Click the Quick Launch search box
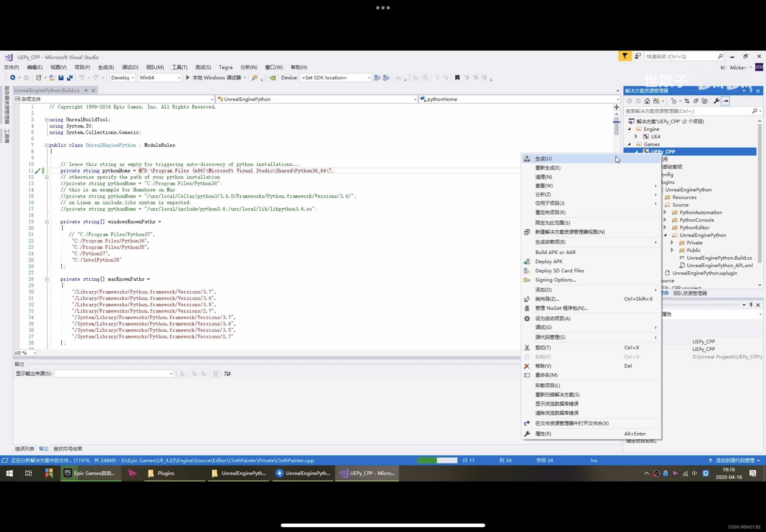766x532 pixels. point(684,56)
